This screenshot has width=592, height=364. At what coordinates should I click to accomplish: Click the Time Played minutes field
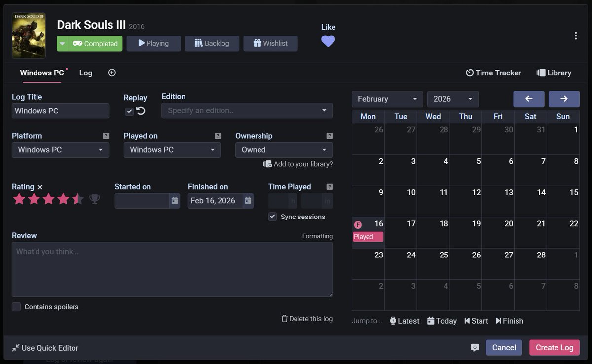coord(317,201)
